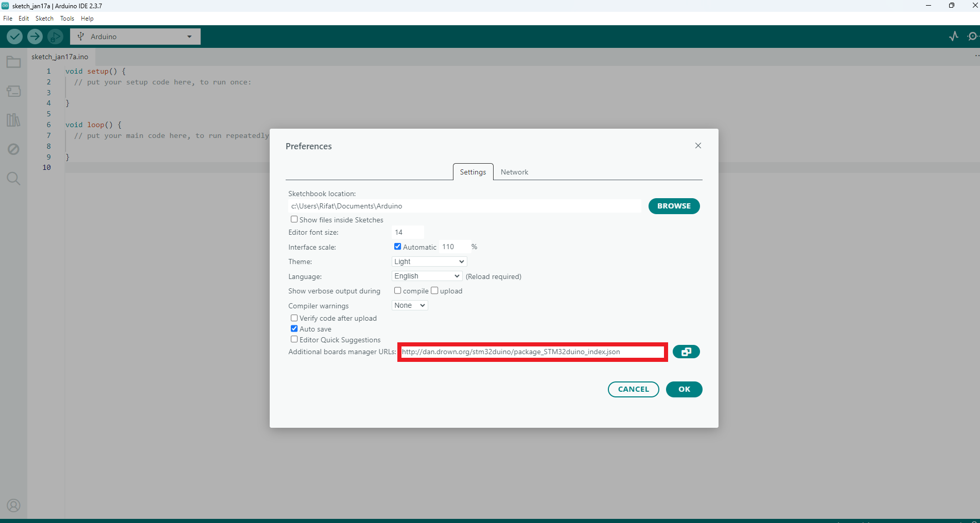Open the Debug sidebar icon
This screenshot has height=523, width=980.
13,149
